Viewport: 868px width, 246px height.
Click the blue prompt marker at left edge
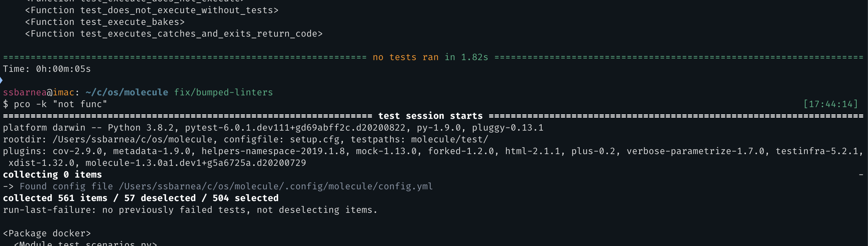click(1, 81)
